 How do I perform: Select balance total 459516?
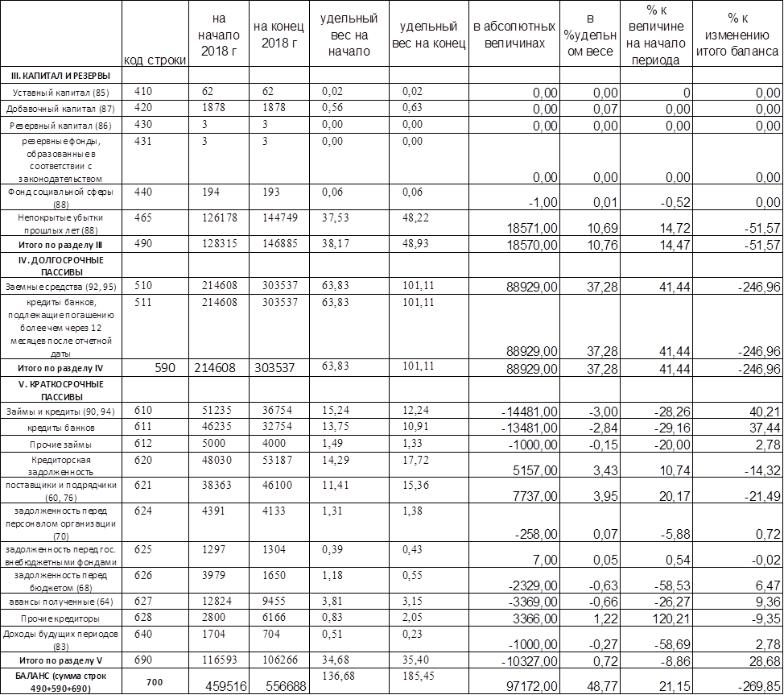(218, 681)
